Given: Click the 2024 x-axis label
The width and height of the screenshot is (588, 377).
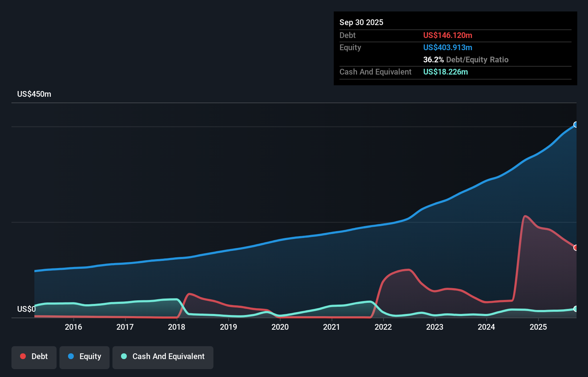Looking at the screenshot, I should (486, 327).
